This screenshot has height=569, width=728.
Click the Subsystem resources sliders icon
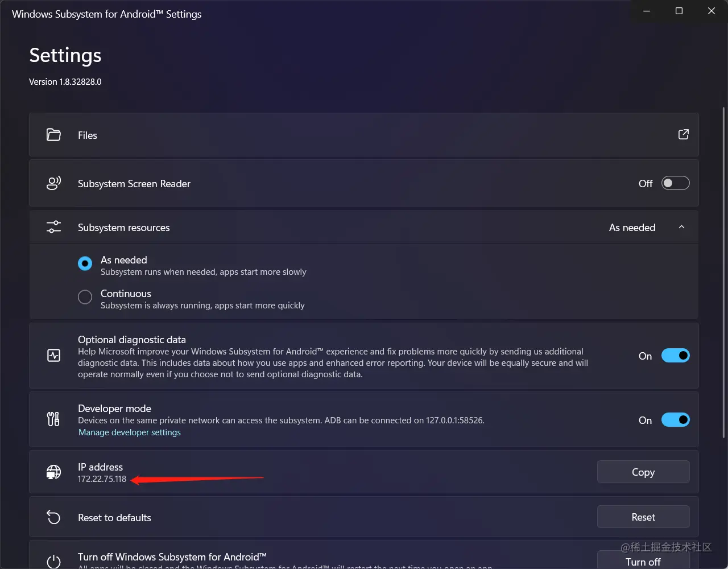click(53, 227)
